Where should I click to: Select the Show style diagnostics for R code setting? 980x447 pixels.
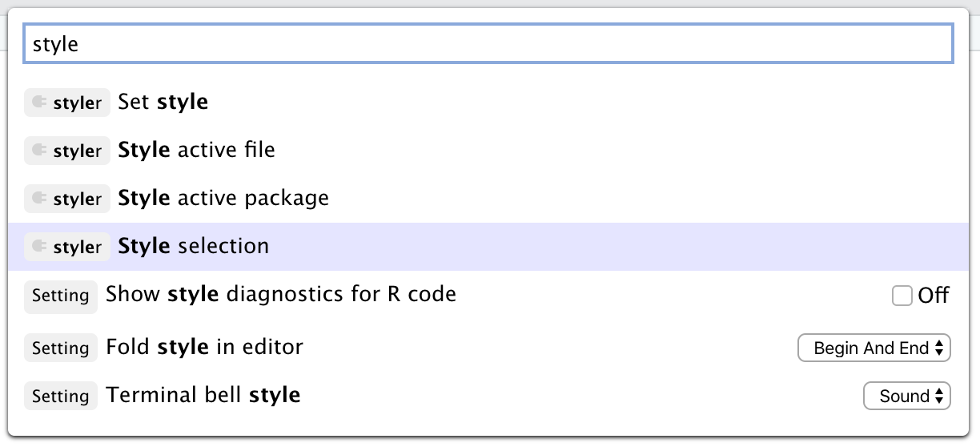click(x=280, y=295)
